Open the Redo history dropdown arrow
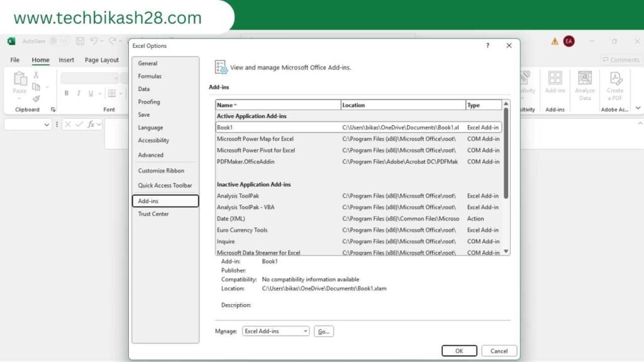The height and width of the screenshot is (362, 644). click(120, 41)
